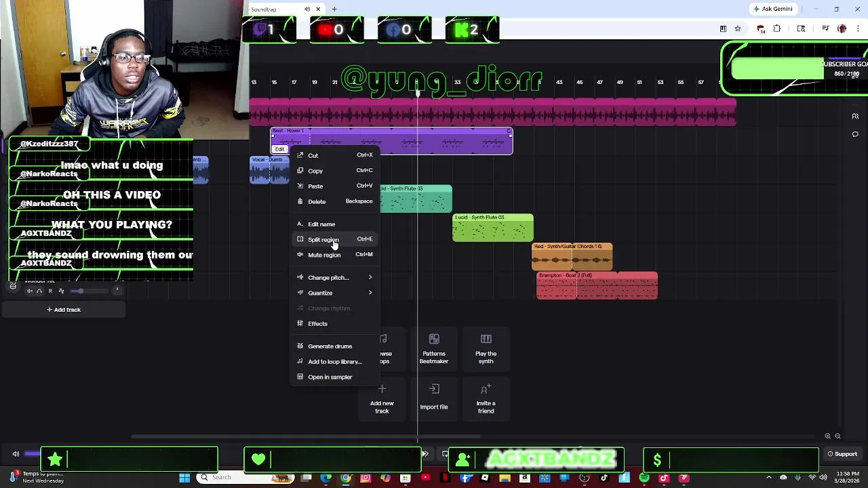Toggle the track mute speaker icon

(x=29, y=291)
